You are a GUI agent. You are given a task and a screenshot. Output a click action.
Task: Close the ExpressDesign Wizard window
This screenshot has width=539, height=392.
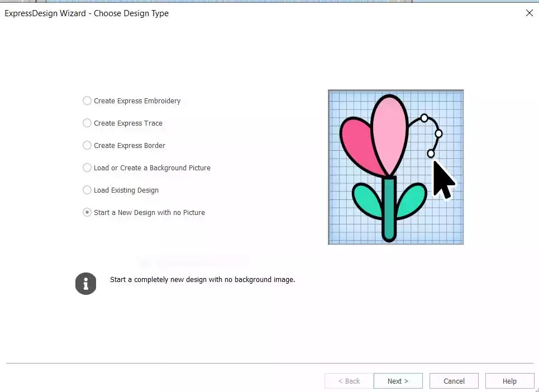(530, 13)
